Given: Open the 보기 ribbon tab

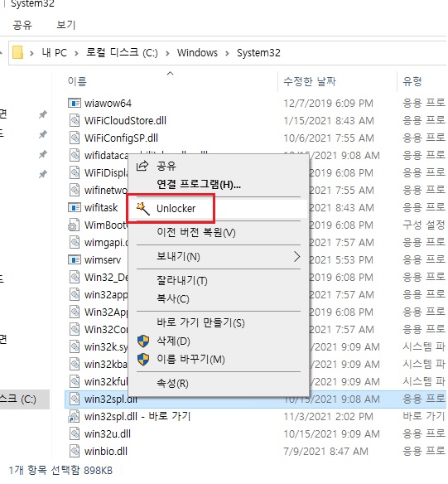Looking at the screenshot, I should (x=66, y=25).
